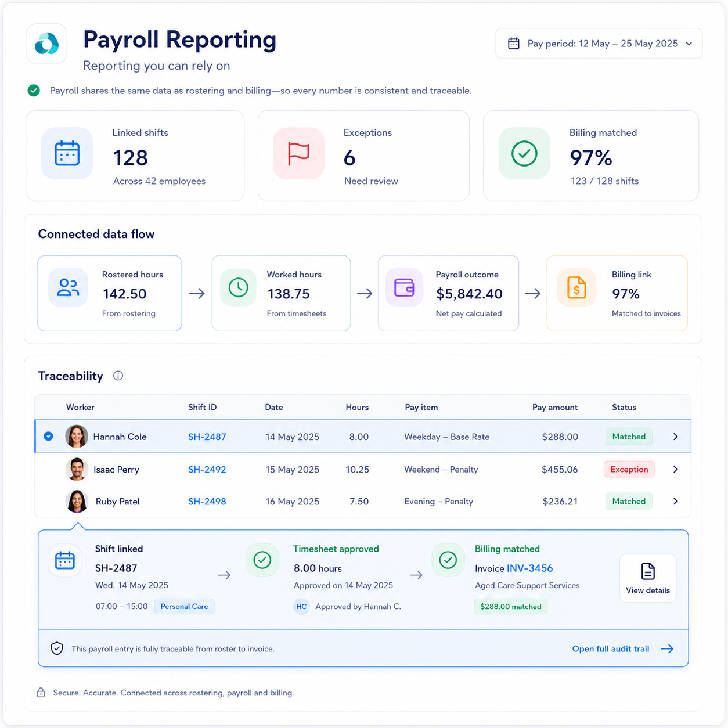Image resolution: width=728 pixels, height=728 pixels.
Task: Click the Exceptions red flag icon
Action: click(298, 153)
